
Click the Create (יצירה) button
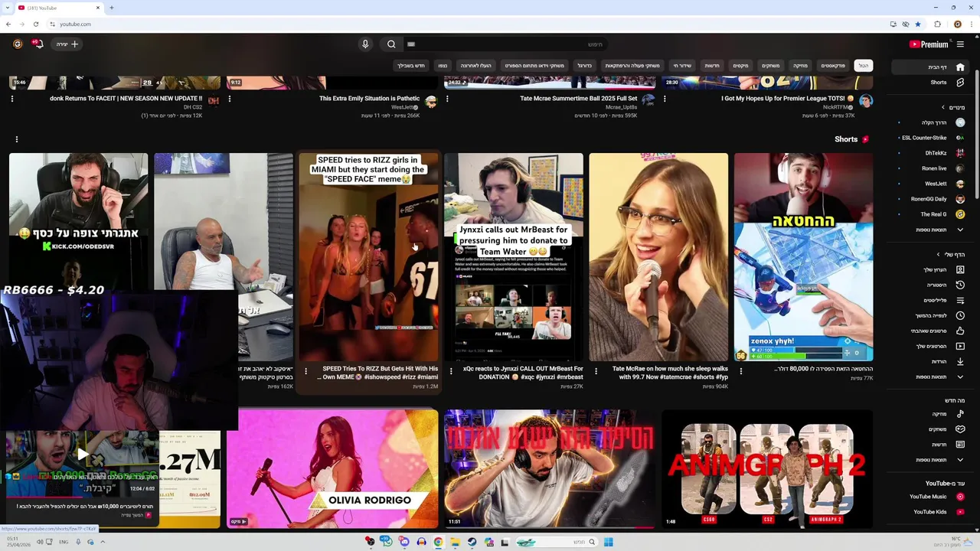point(67,44)
